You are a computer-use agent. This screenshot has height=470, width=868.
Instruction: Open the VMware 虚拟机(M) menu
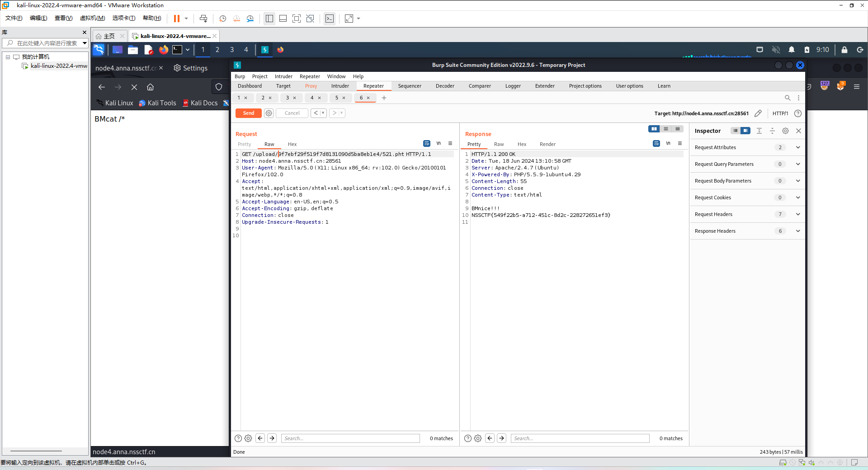92,18
